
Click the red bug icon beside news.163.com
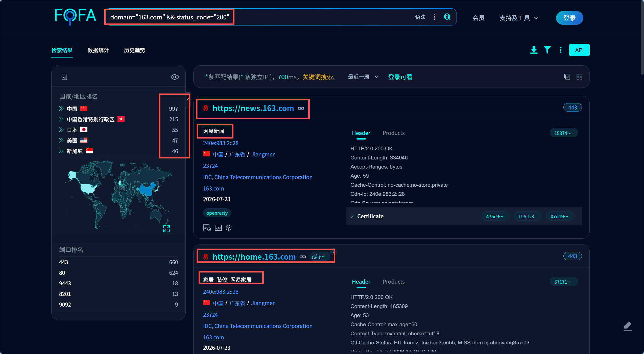click(206, 108)
